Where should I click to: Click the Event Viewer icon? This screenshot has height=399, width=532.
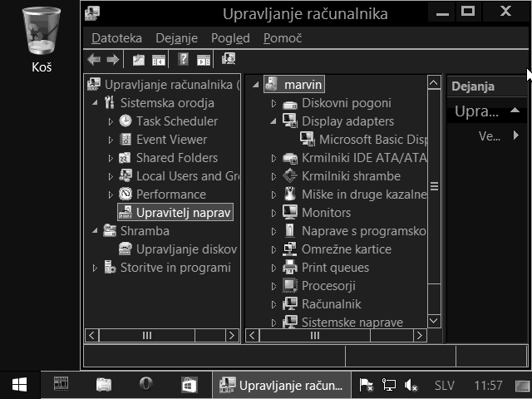[x=126, y=140]
